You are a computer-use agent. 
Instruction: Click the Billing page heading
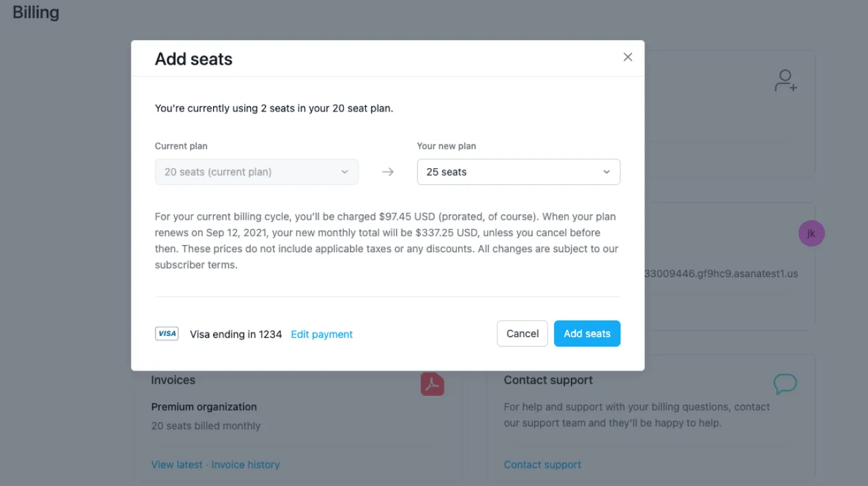tap(36, 13)
